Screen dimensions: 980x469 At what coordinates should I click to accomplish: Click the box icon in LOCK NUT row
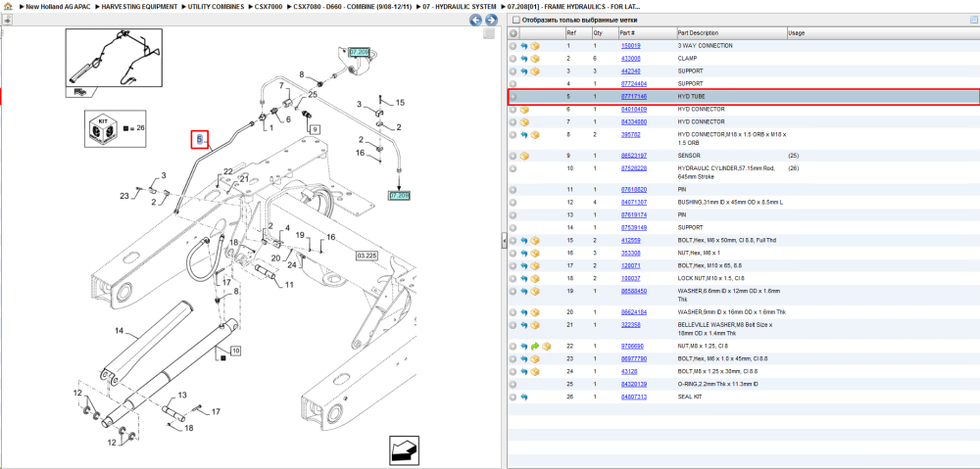535,278
